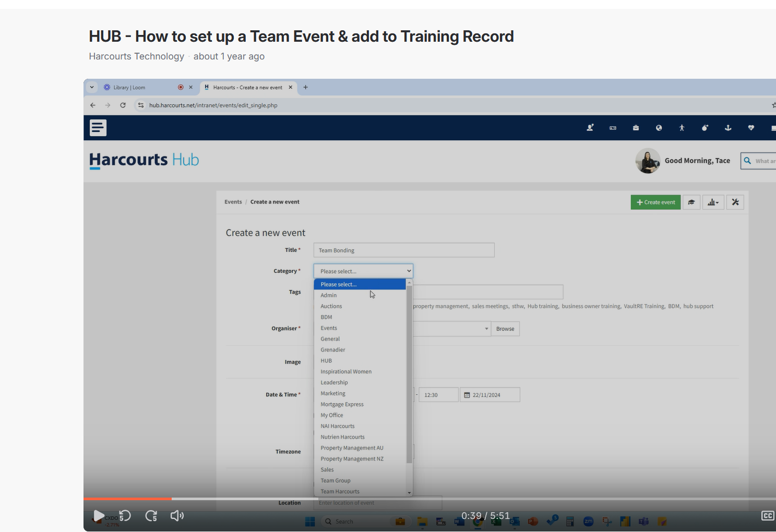
Task: Click the Enter location of event field
Action: point(378,503)
